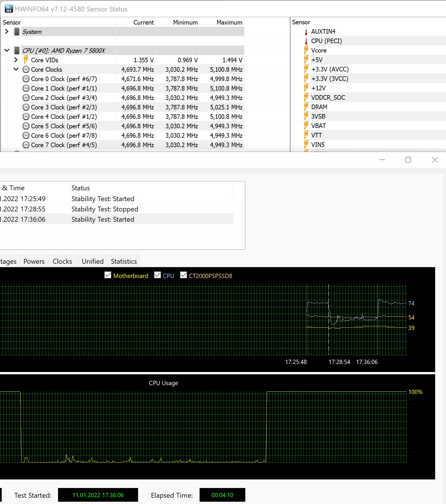Switch to the Powers tab

pos(34,261)
